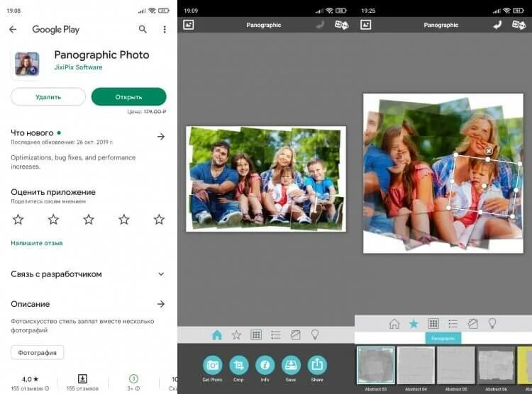The image size is (532, 394).
Task: Tap the Share icon
Action: pyautogui.click(x=317, y=365)
